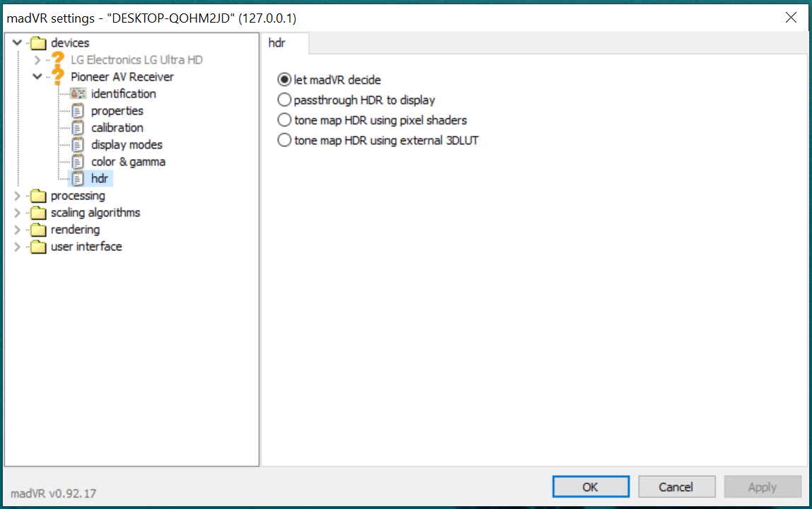
Task: Click the devices folder icon
Action: [x=38, y=42]
